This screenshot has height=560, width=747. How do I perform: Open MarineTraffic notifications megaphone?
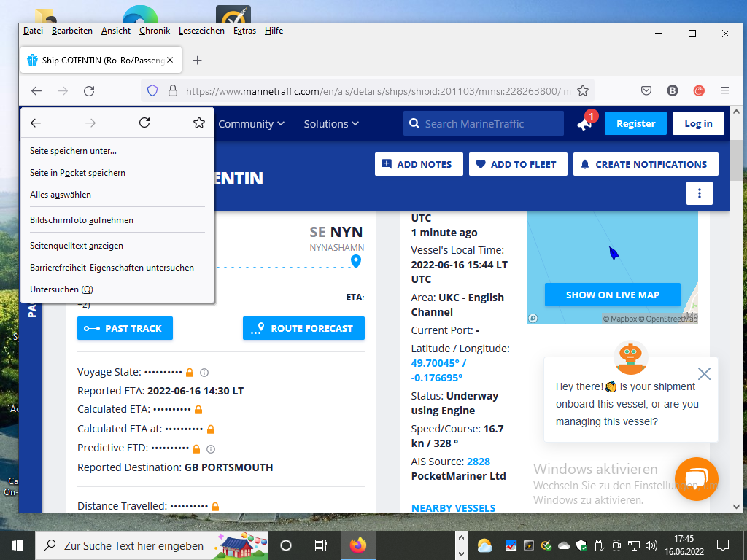[586, 122]
